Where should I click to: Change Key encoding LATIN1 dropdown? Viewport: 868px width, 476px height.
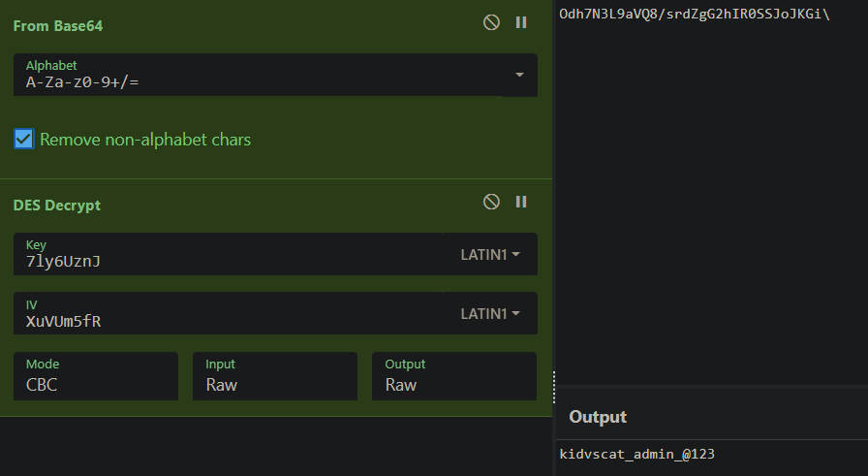coord(490,254)
